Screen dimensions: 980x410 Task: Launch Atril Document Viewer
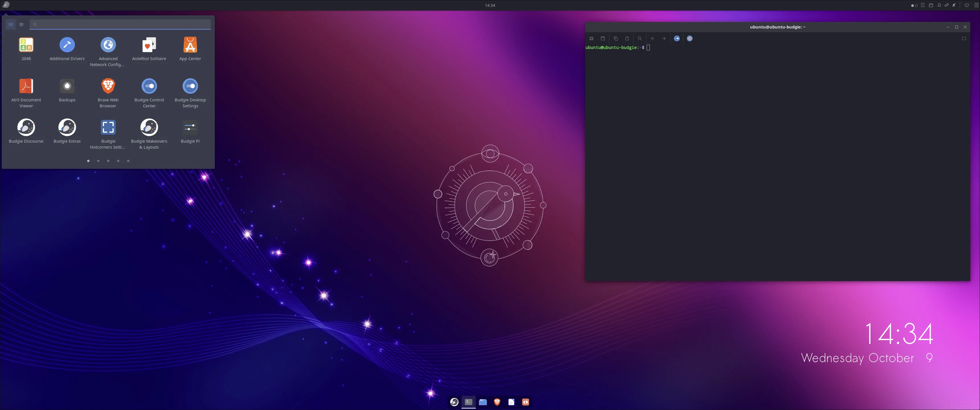coord(26,86)
